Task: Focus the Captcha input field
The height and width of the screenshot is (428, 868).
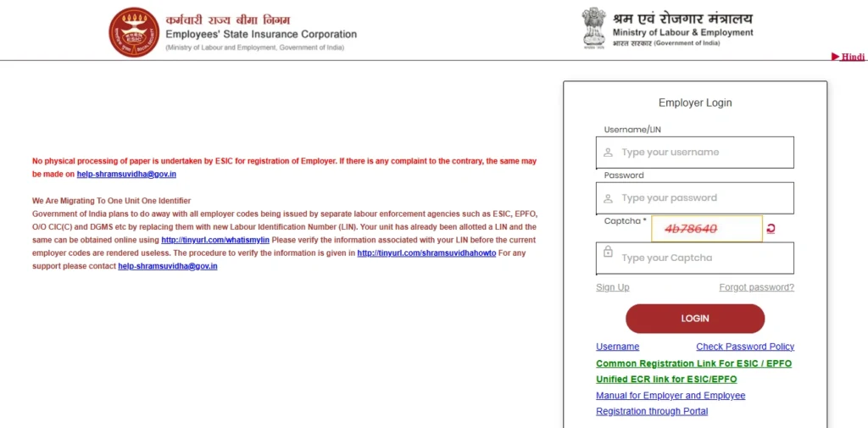Action: 695,258
